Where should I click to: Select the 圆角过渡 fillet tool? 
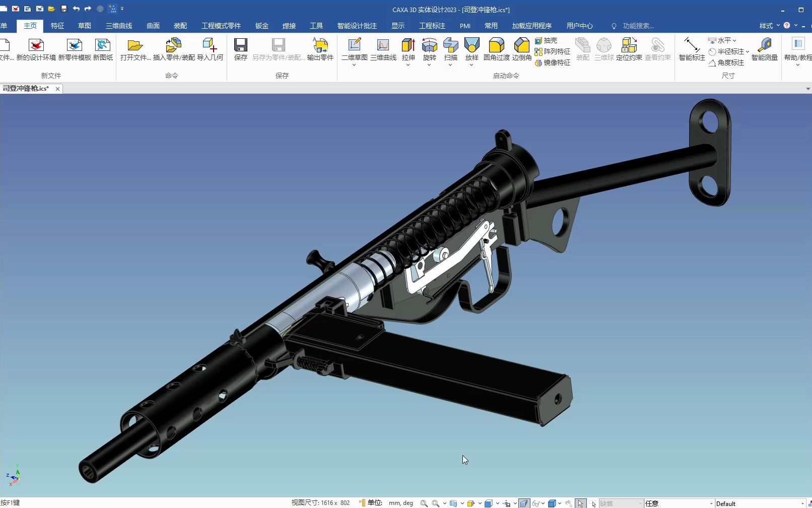[497, 49]
